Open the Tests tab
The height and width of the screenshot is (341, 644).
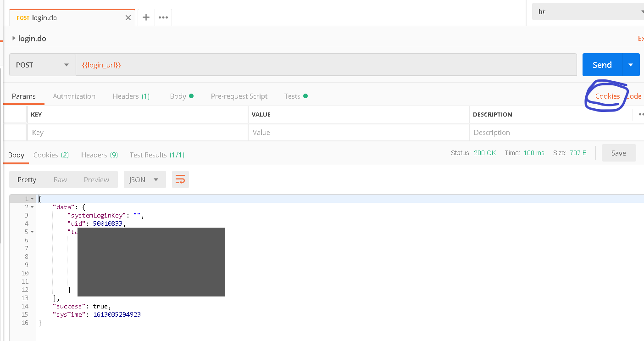pyautogui.click(x=292, y=96)
